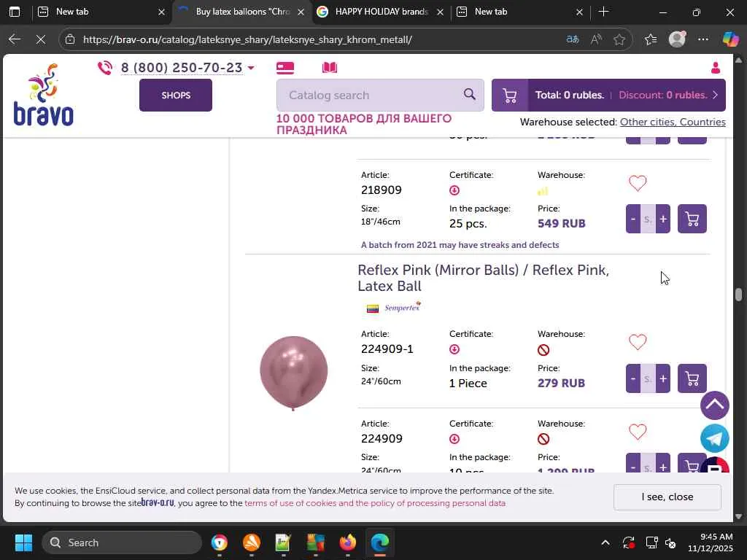747x560 pixels.
Task: Switch to the last 'New tab' tab
Action: tap(519, 12)
